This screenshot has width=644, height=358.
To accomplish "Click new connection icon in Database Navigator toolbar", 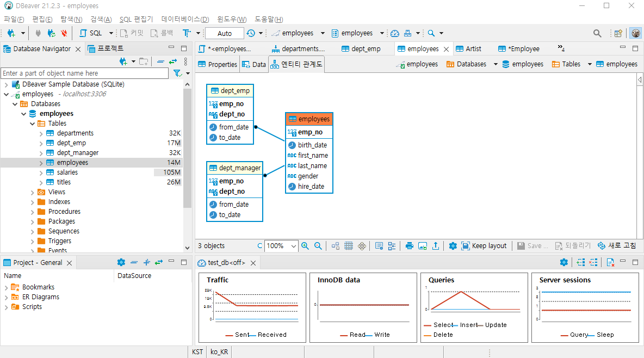I will tap(123, 61).
